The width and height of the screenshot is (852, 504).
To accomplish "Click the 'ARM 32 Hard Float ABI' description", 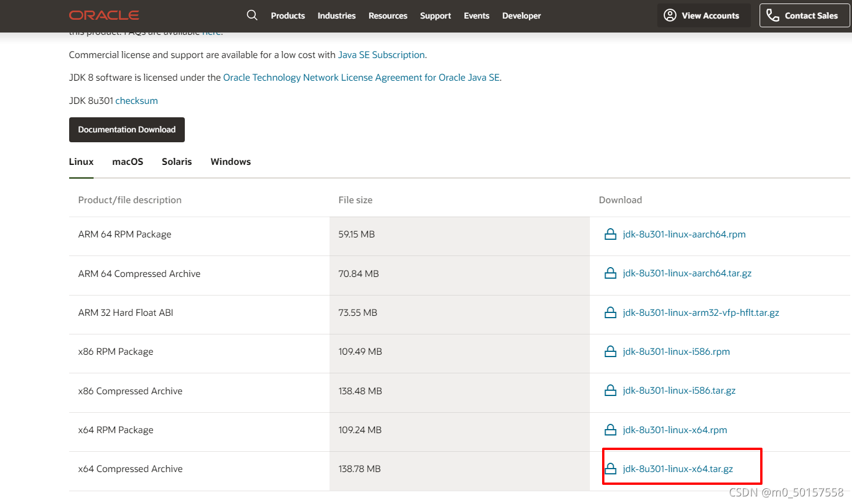I will [x=126, y=312].
